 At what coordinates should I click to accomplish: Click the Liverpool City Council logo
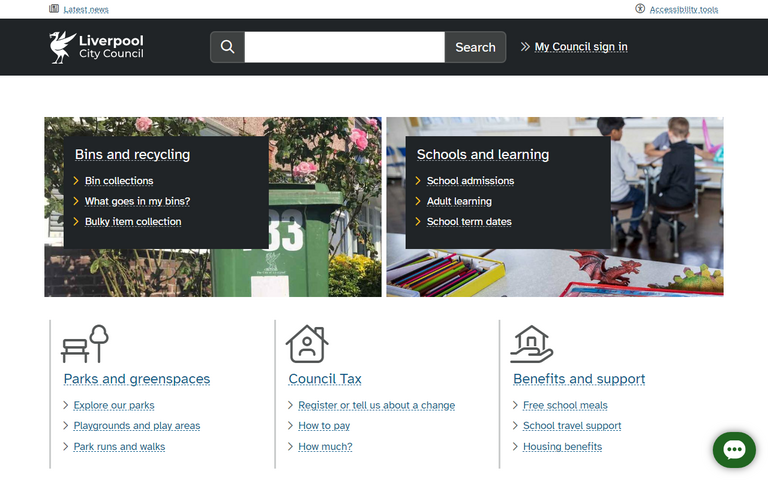(x=96, y=47)
